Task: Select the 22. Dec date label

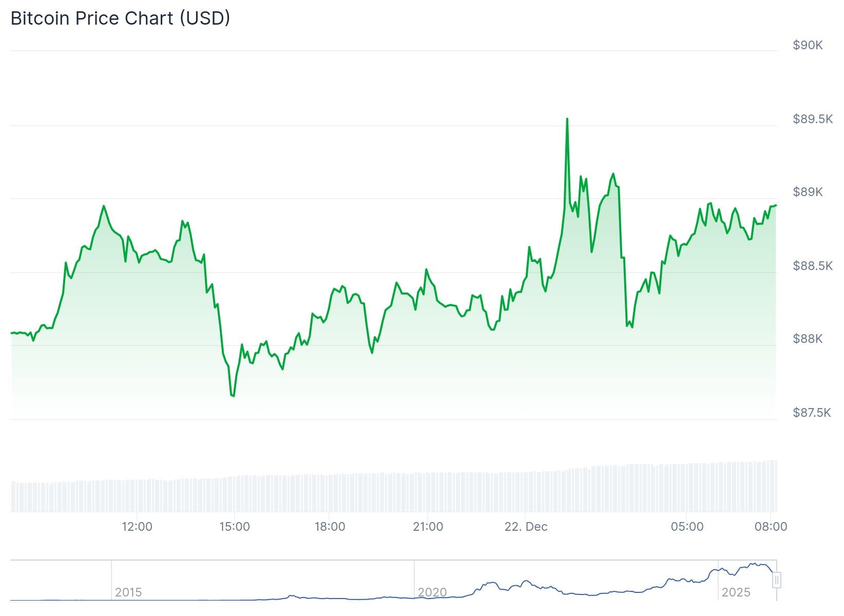Action: pos(526,527)
